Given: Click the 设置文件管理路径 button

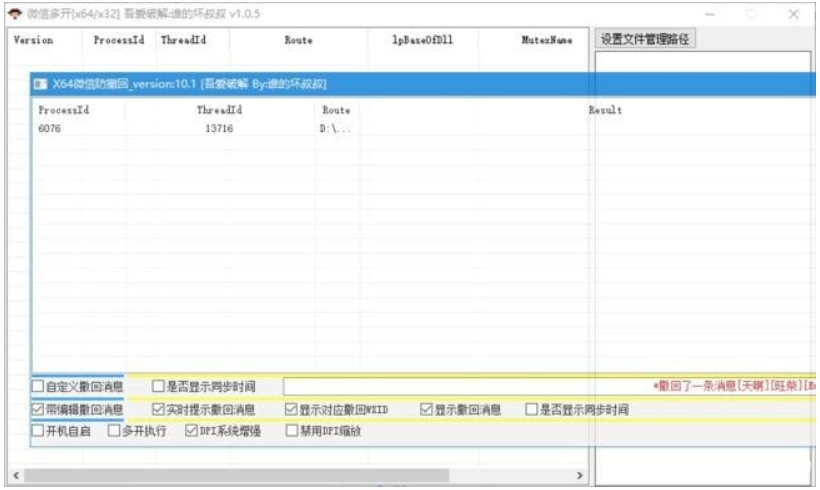Looking at the screenshot, I should [x=645, y=39].
